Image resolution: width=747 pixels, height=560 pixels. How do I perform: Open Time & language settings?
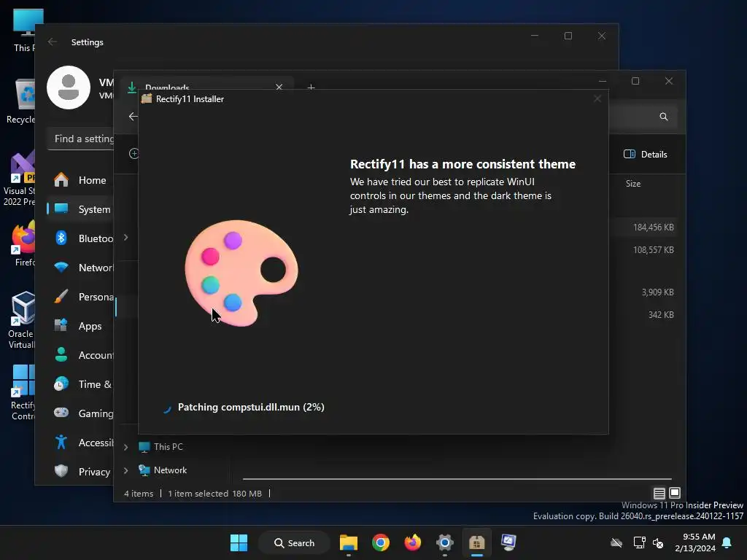pyautogui.click(x=80, y=384)
